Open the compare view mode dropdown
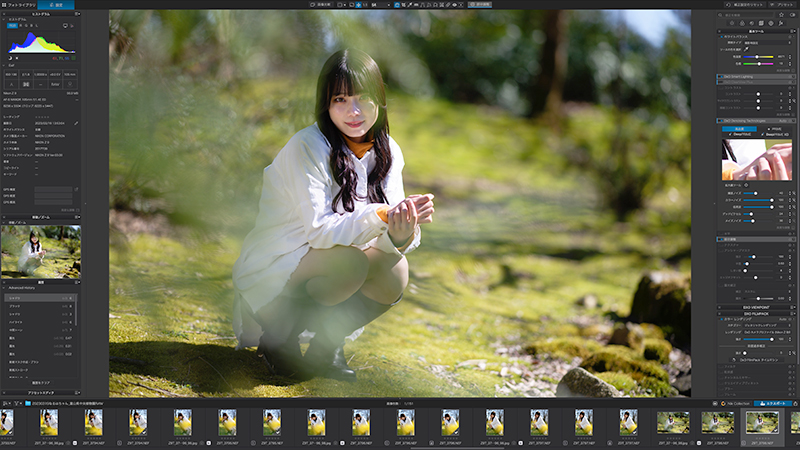 [x=344, y=5]
